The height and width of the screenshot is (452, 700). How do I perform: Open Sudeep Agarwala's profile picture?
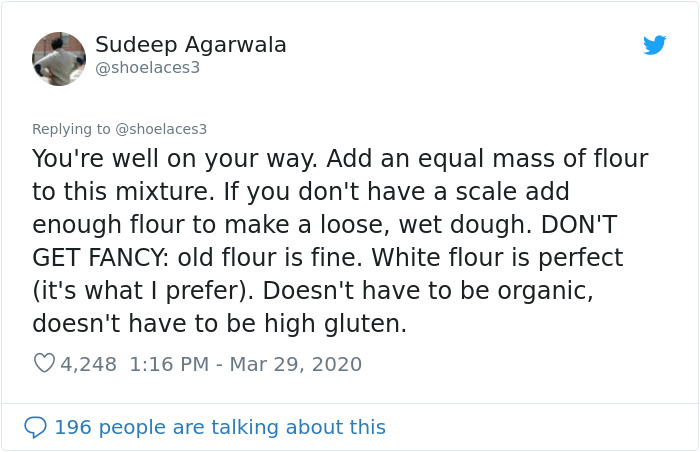pyautogui.click(x=59, y=59)
